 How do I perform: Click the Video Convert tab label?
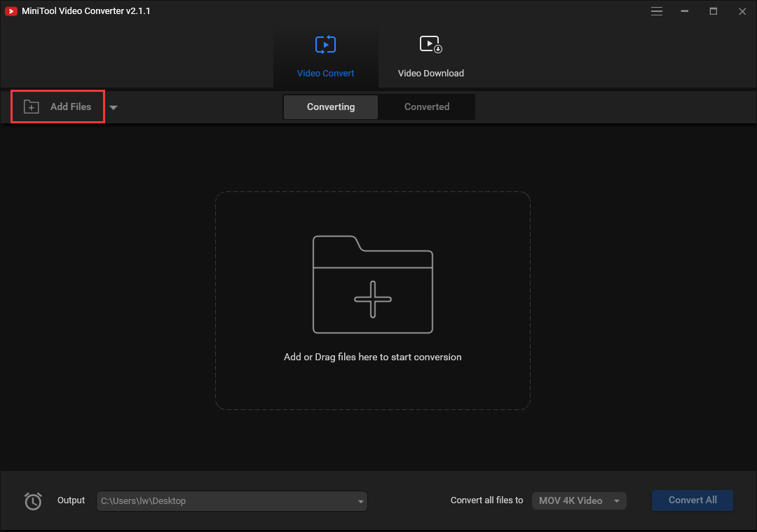[x=325, y=73]
